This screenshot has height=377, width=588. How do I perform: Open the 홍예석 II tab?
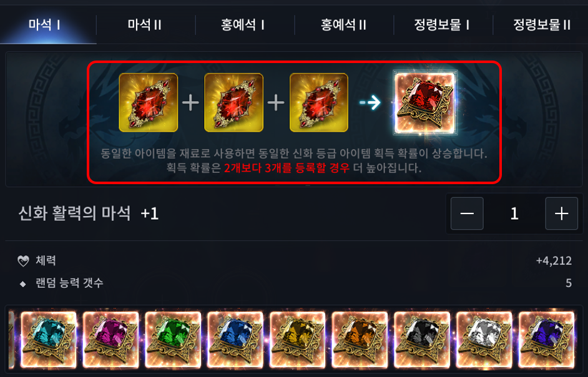tap(343, 25)
